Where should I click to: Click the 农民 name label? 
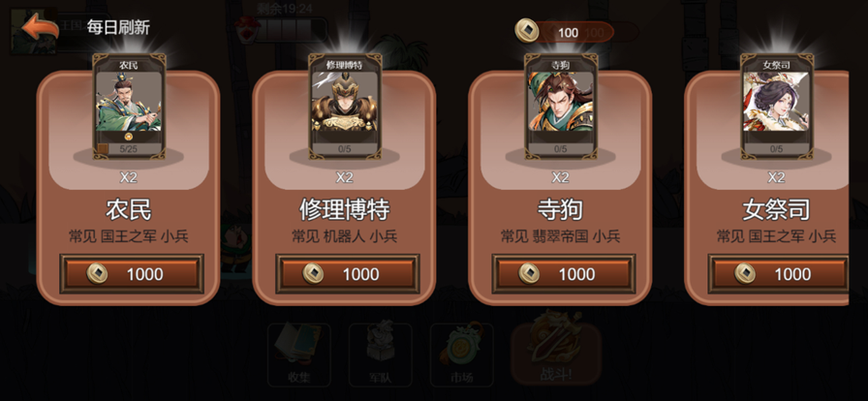[129, 210]
